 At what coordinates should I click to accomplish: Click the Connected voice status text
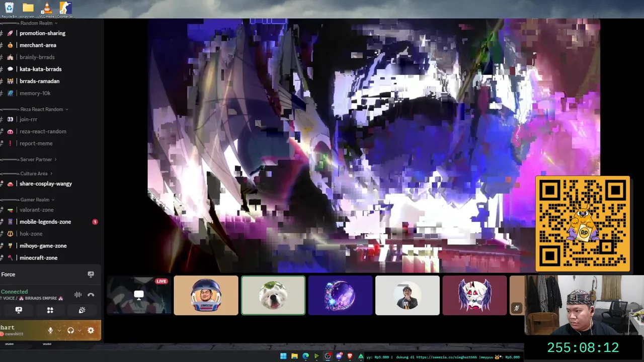click(14, 292)
